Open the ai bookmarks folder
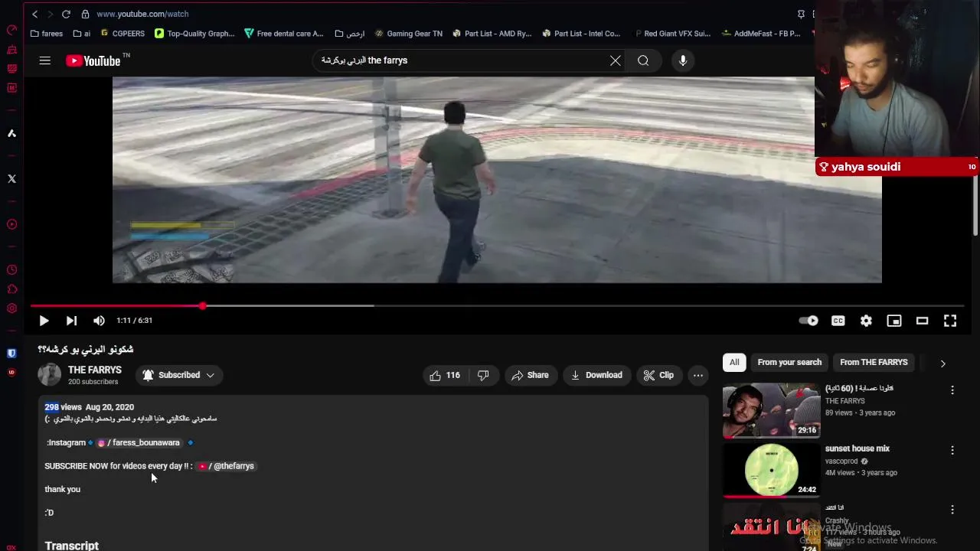Viewport: 980px width, 551px height. [x=82, y=34]
